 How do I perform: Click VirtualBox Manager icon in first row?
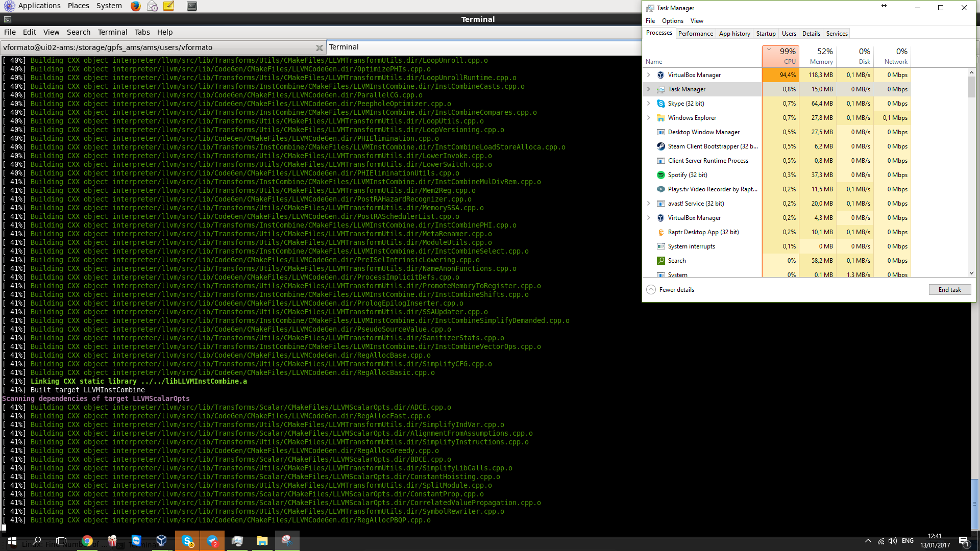(660, 75)
